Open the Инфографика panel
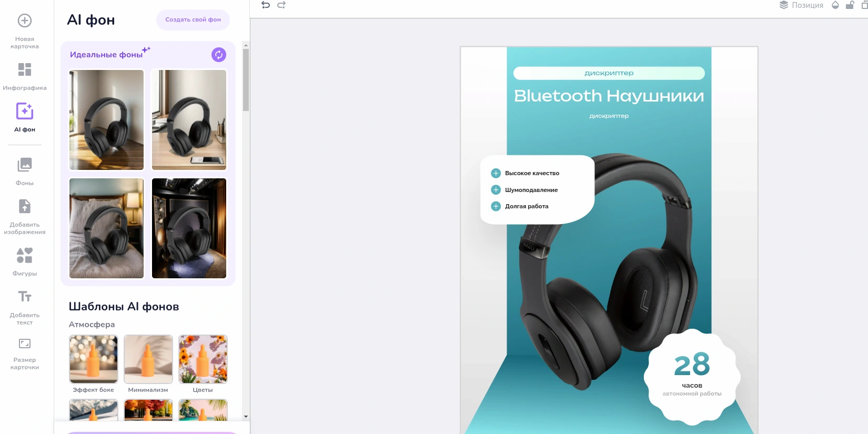The height and width of the screenshot is (434, 868). (x=25, y=76)
